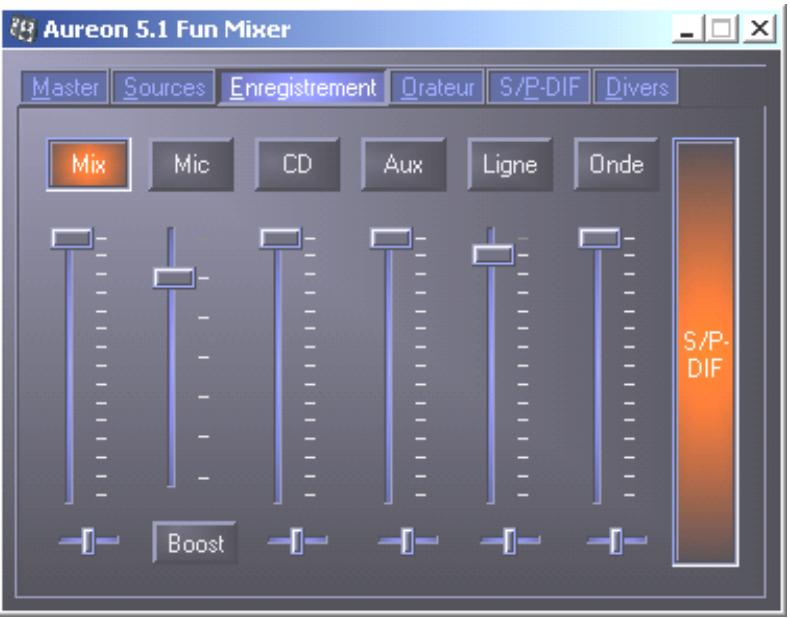Enable the Mic recording source
Screen dimensions: 790x618
point(191,164)
